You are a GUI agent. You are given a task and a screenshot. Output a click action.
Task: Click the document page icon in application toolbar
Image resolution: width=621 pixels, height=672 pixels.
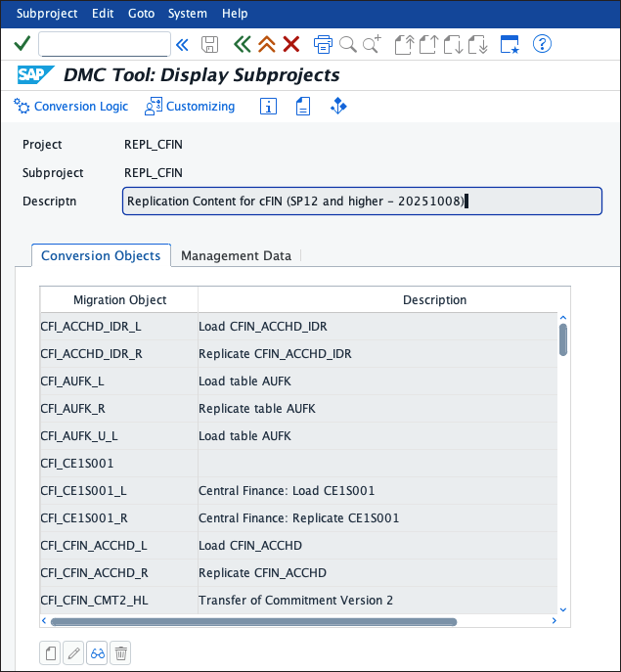(x=303, y=107)
